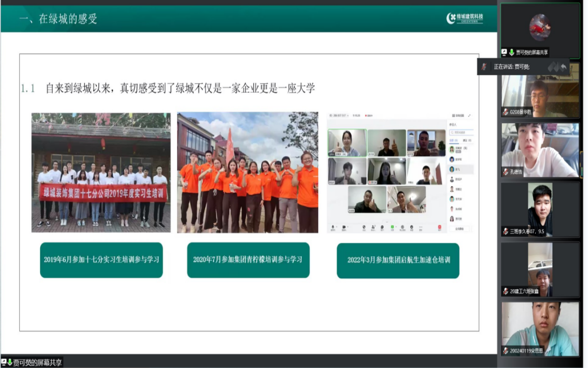Click the muted mic icon beside 200240119宋思恩

click(505, 351)
